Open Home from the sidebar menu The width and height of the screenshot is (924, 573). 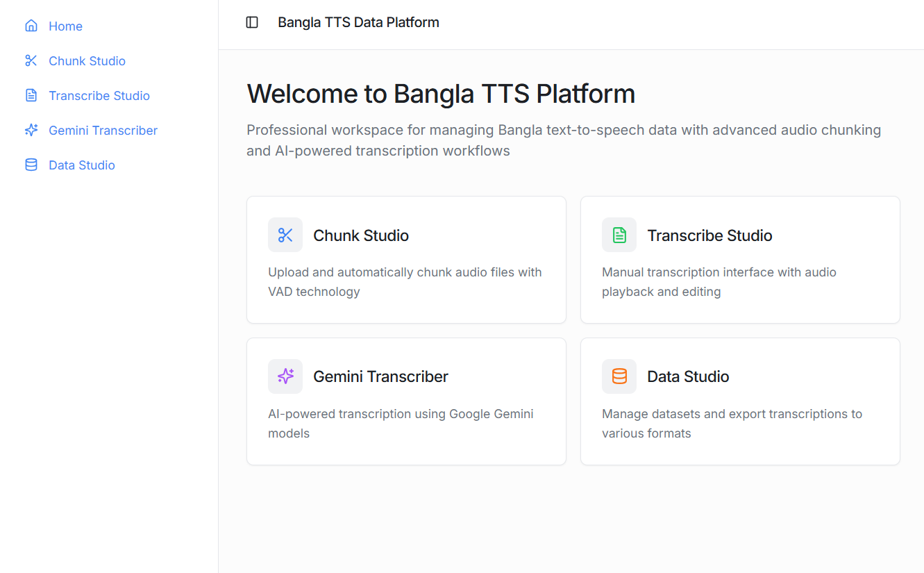(x=65, y=26)
